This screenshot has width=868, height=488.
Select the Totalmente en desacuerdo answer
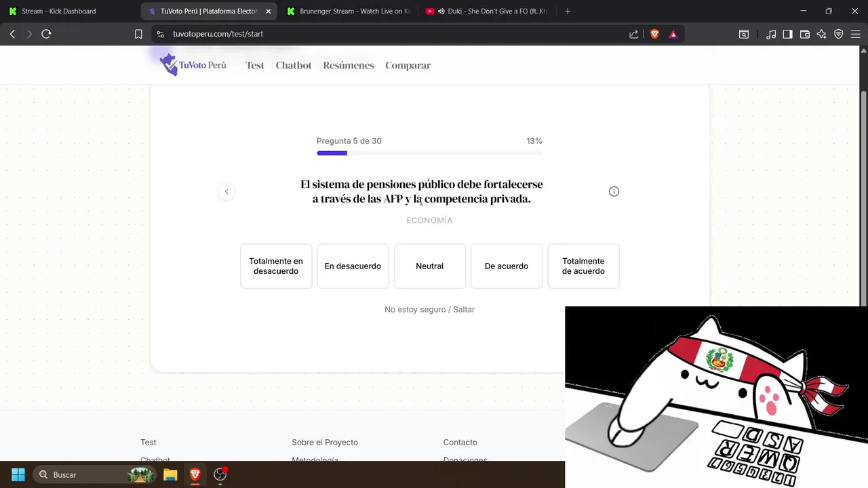point(276,266)
